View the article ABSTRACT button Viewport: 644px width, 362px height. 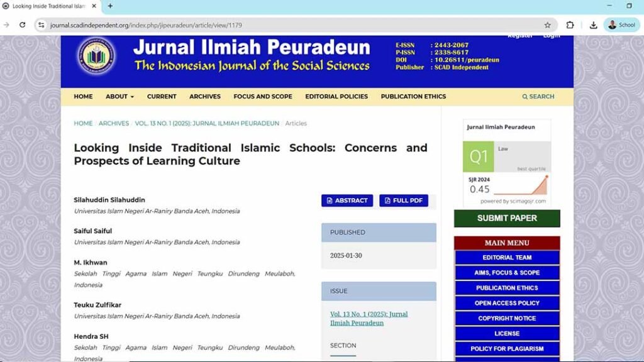point(347,200)
